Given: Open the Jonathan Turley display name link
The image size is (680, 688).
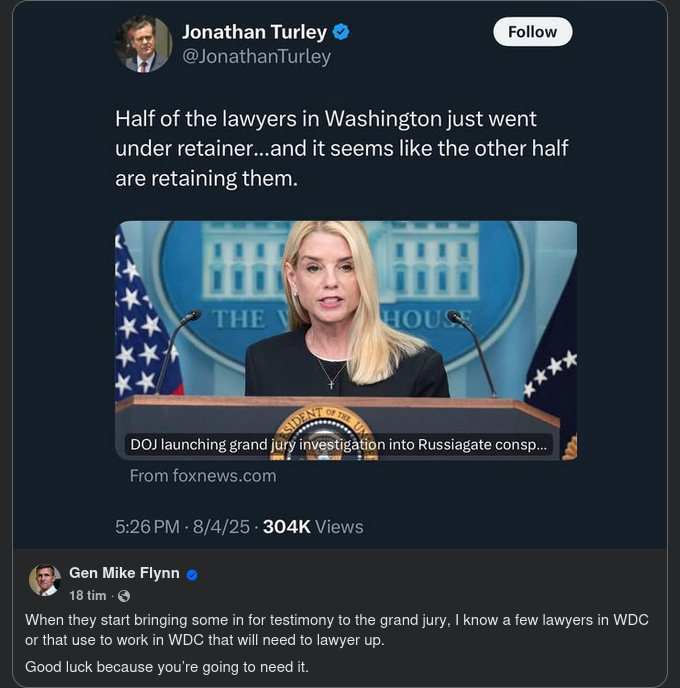Looking at the screenshot, I should click(x=254, y=33).
